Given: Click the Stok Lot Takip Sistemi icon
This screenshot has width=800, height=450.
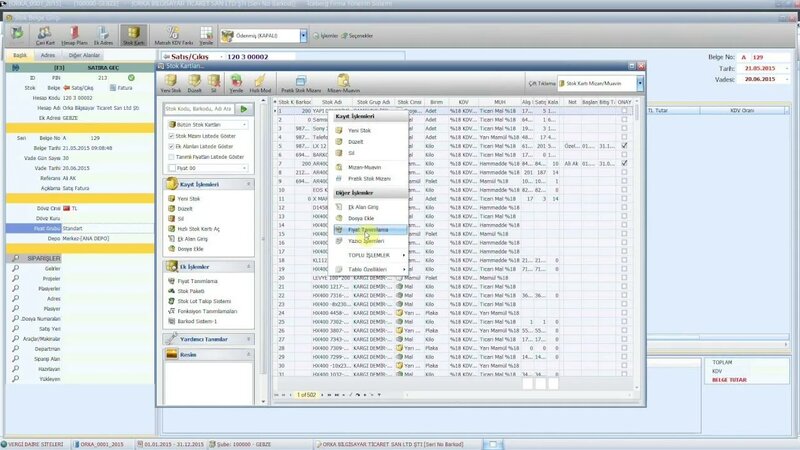Looking at the screenshot, I should point(171,301).
